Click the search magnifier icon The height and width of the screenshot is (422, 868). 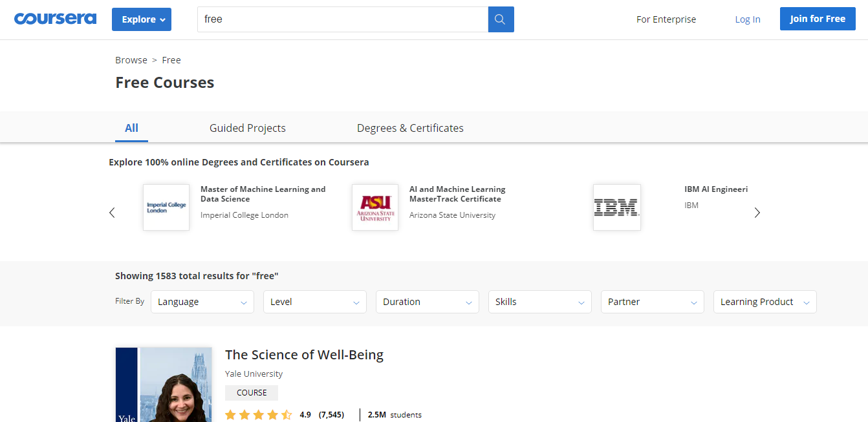pos(500,19)
